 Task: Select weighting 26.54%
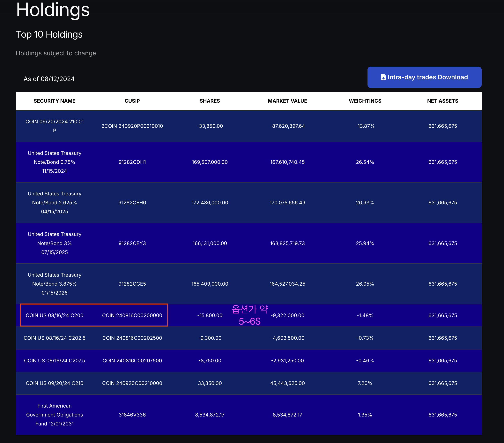(x=365, y=162)
